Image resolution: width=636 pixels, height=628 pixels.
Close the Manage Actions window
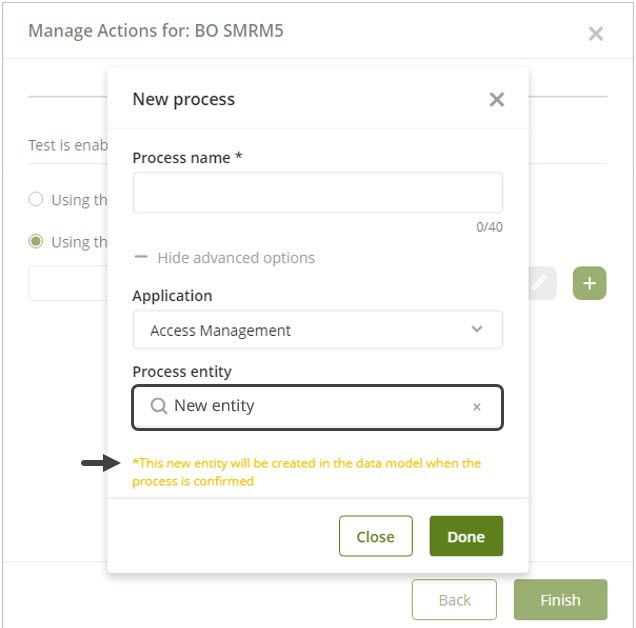(x=595, y=34)
